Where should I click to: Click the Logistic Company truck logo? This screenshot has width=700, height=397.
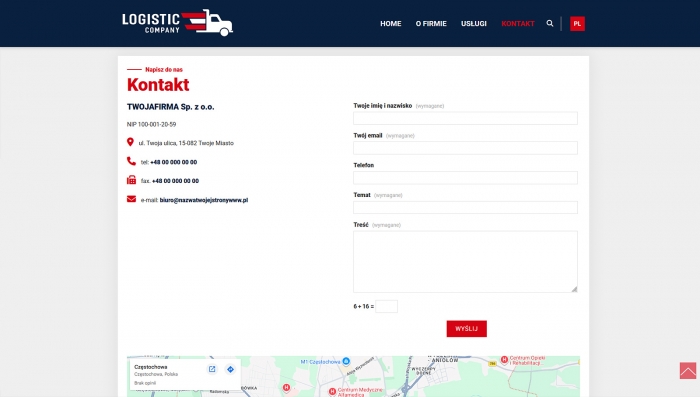point(177,22)
